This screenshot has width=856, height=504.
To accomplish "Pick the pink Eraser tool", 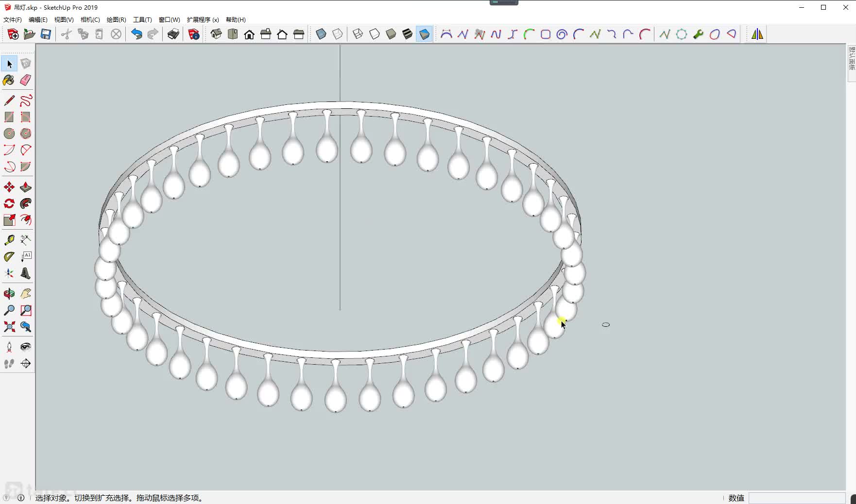I will click(26, 80).
